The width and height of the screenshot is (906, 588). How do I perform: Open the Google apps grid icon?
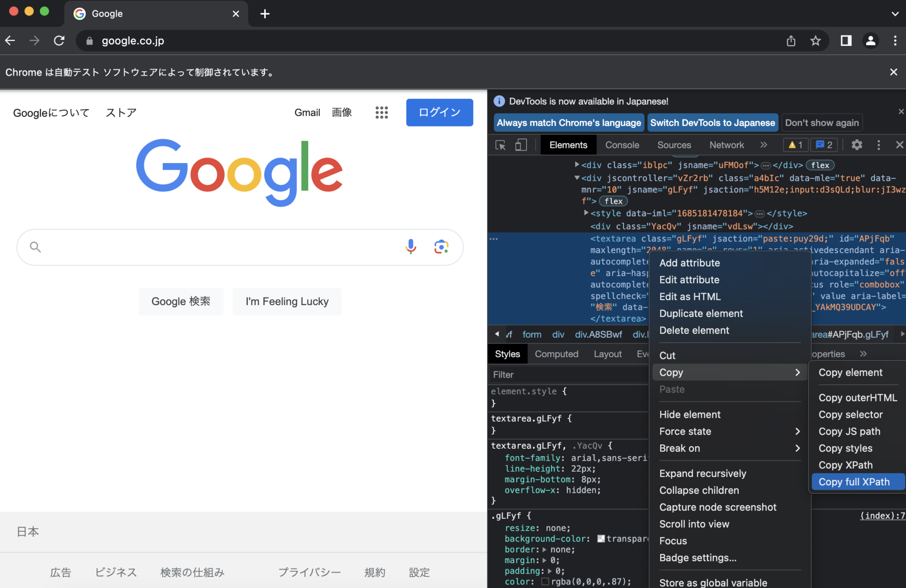tap(381, 113)
